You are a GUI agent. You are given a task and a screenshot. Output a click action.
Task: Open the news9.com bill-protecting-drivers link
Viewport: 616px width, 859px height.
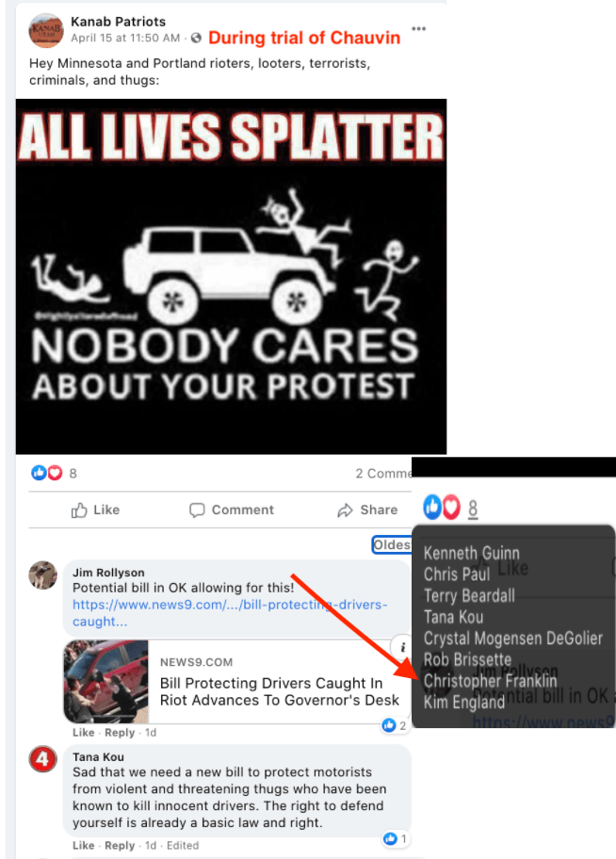tap(230, 613)
